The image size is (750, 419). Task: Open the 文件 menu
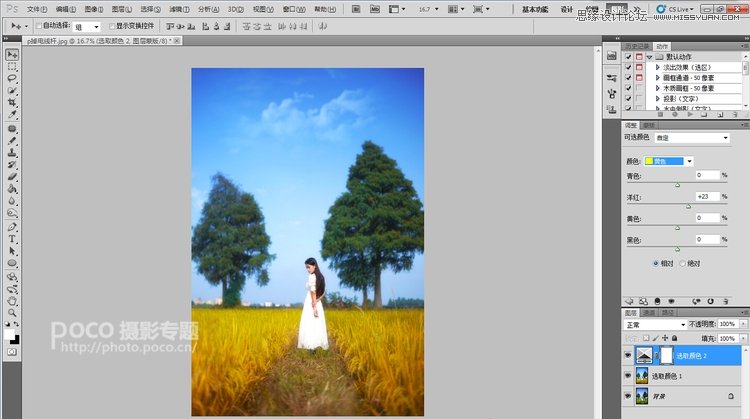tap(37, 9)
